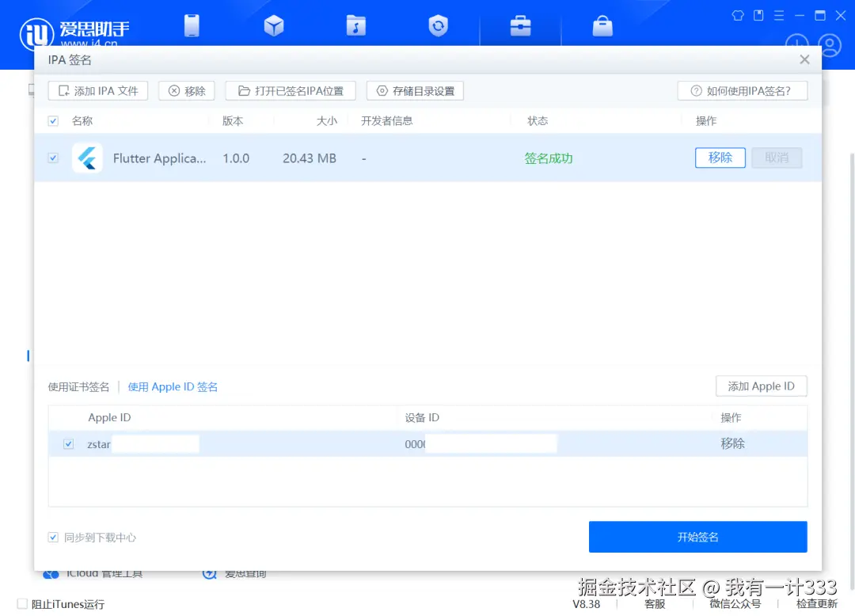Screen dimensions: 855x616
Task: Switch to 使用 Apple ID 签名 tab
Action: tap(173, 387)
